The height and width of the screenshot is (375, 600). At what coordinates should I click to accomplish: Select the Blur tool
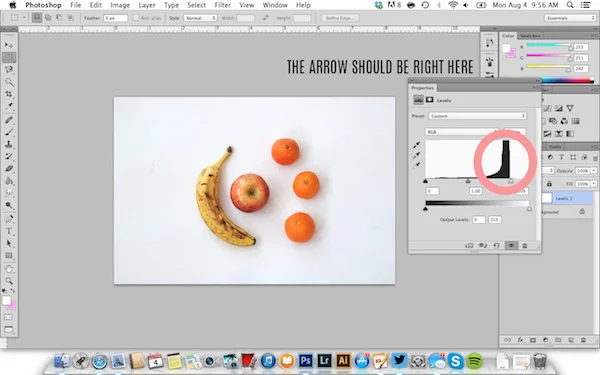(8, 193)
